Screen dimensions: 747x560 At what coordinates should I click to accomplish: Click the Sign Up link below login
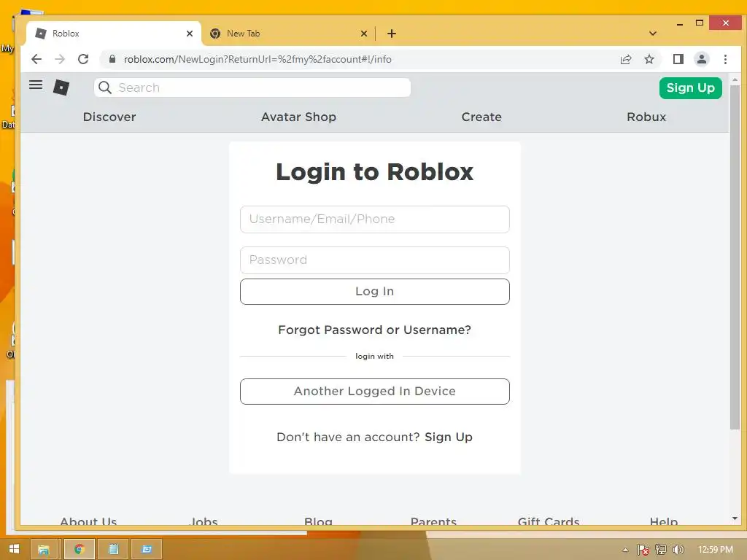pyautogui.click(x=449, y=437)
